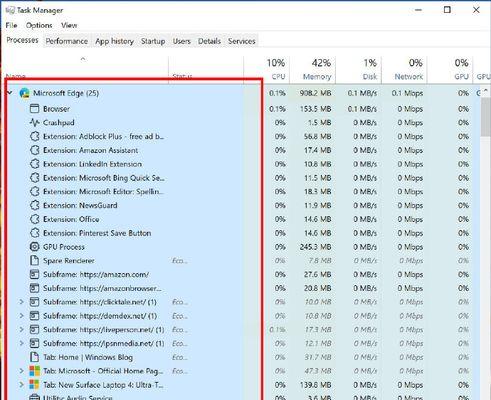Maximize the Task Manager window
This screenshot has width=491, height=400.
(x=447, y=10)
